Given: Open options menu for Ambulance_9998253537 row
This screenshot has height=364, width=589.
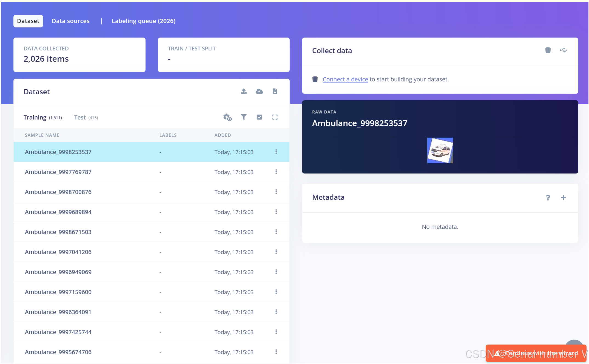Looking at the screenshot, I should (276, 152).
